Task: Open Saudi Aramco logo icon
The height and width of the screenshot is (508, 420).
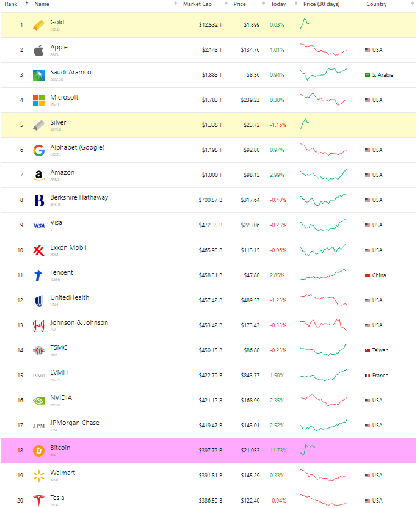Action: (38, 75)
